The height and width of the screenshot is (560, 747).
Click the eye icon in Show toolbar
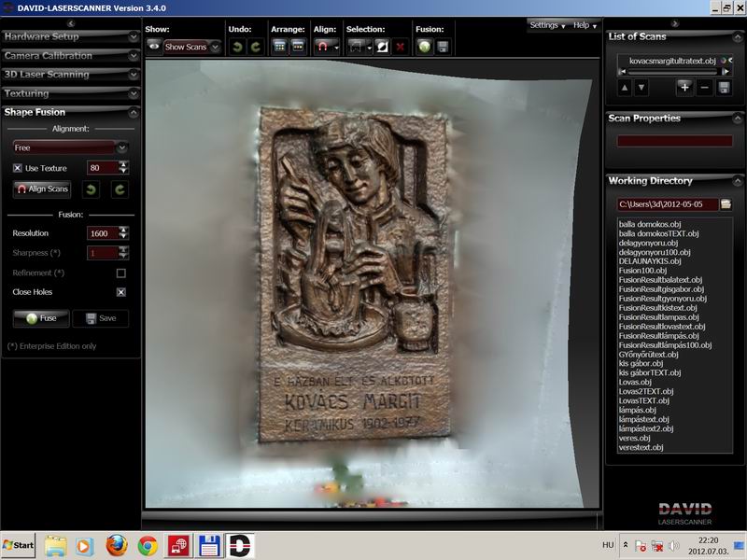pyautogui.click(x=153, y=46)
